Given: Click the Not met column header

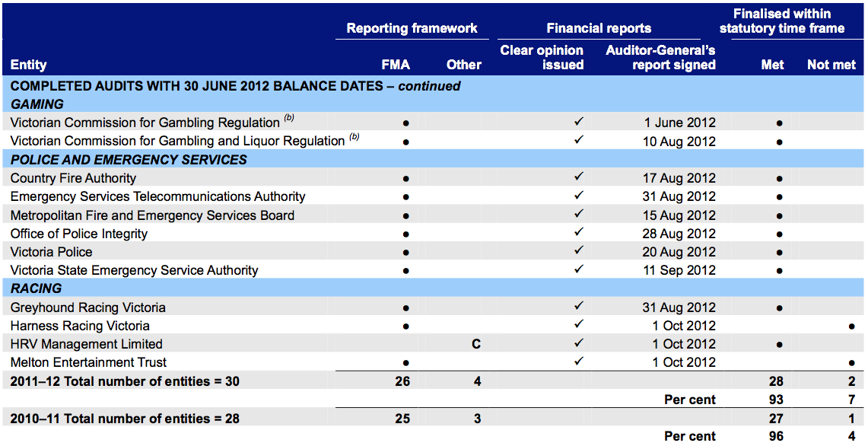Looking at the screenshot, I should tap(831, 65).
